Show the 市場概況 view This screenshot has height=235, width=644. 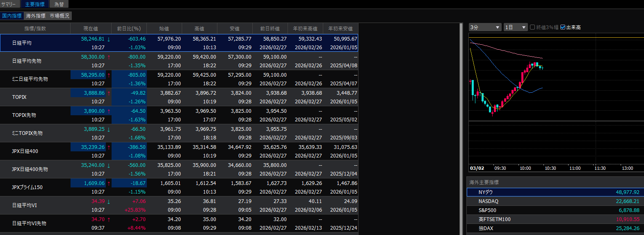(59, 16)
